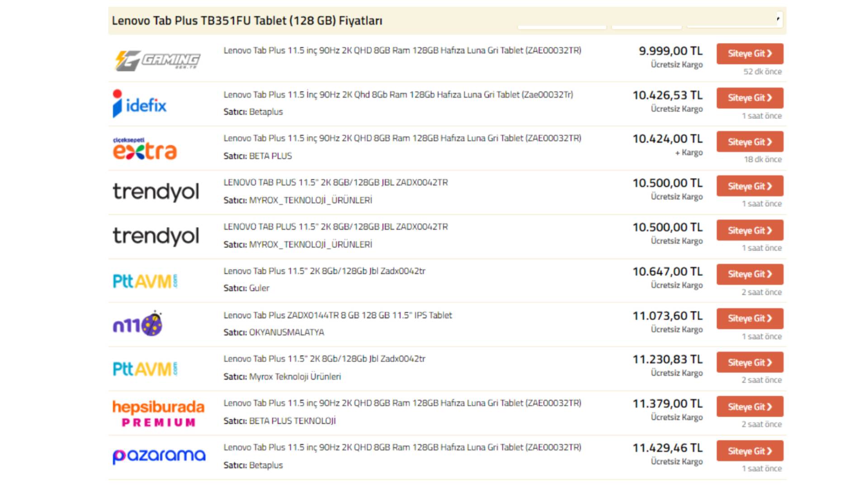The image size is (868, 488).
Task: Click Siteye Git for idefix 10.426,53 TL
Action: 750,98
